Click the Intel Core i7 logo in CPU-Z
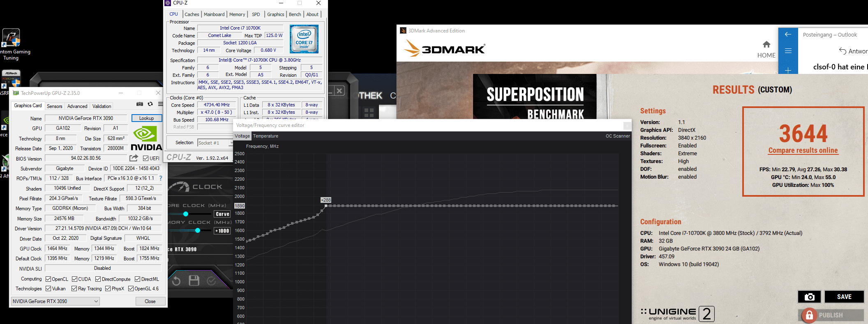Screen dimensions: 868x324 point(304,39)
